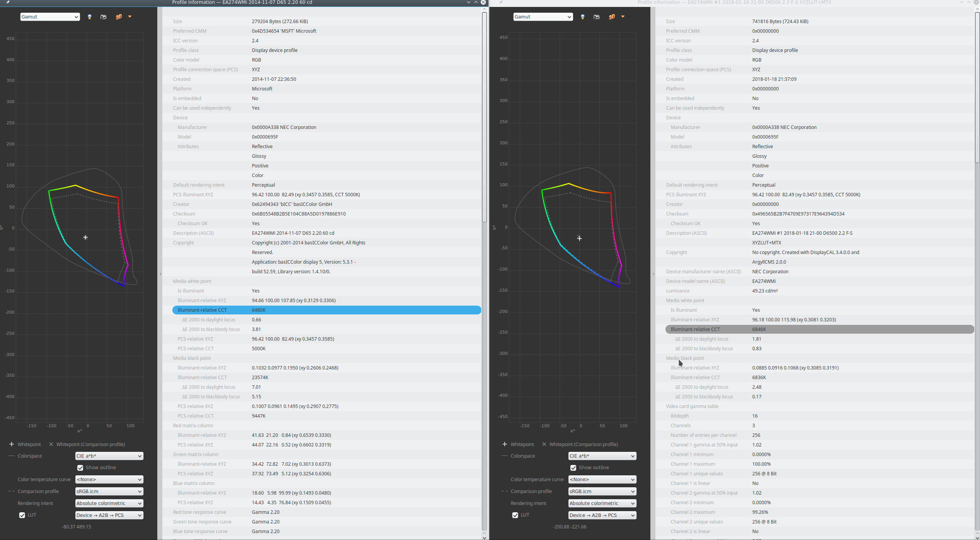Toggle LUT checkbox in left window
This screenshot has width=980, height=540.
pyautogui.click(x=22, y=515)
